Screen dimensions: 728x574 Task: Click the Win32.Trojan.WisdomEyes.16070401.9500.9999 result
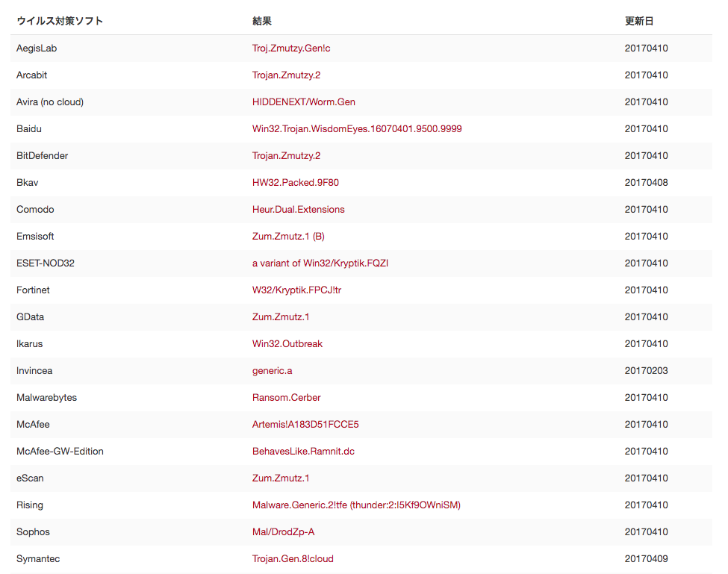click(357, 129)
